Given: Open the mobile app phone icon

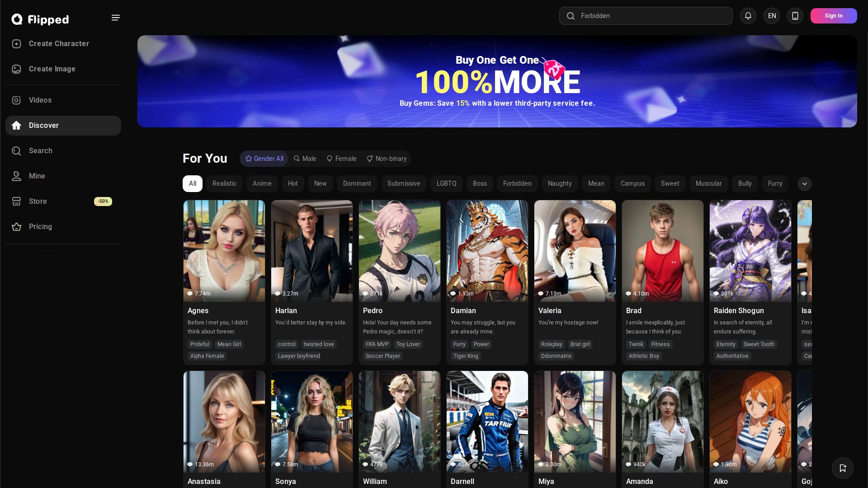Looking at the screenshot, I should [x=795, y=16].
